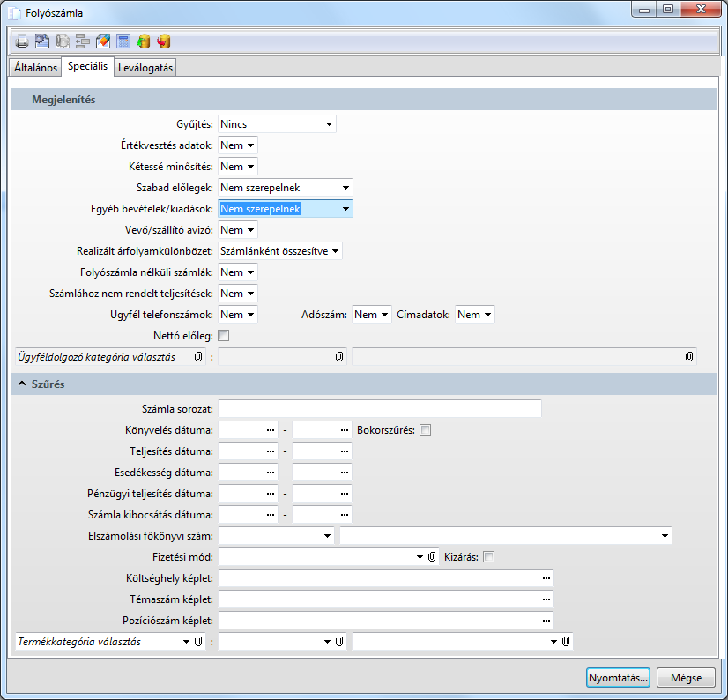
Task: Open the date picker for Esedékesség dátuma end
Action: [345, 473]
